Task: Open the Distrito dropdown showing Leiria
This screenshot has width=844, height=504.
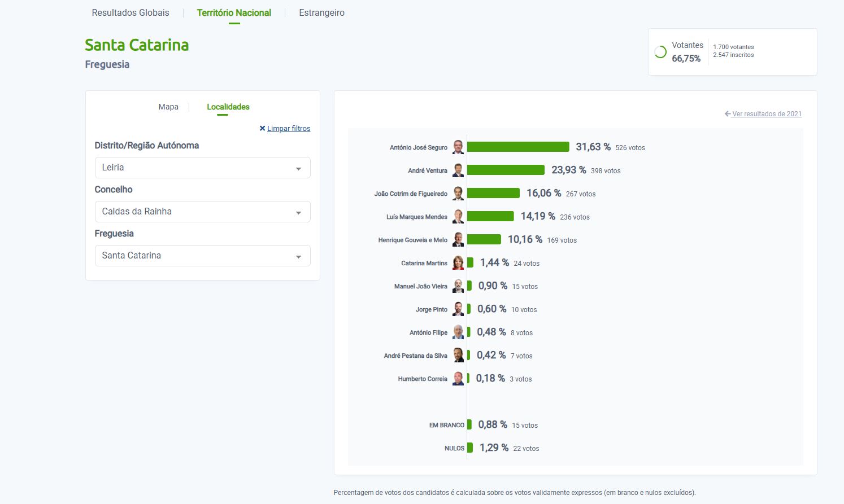Action: tap(202, 168)
